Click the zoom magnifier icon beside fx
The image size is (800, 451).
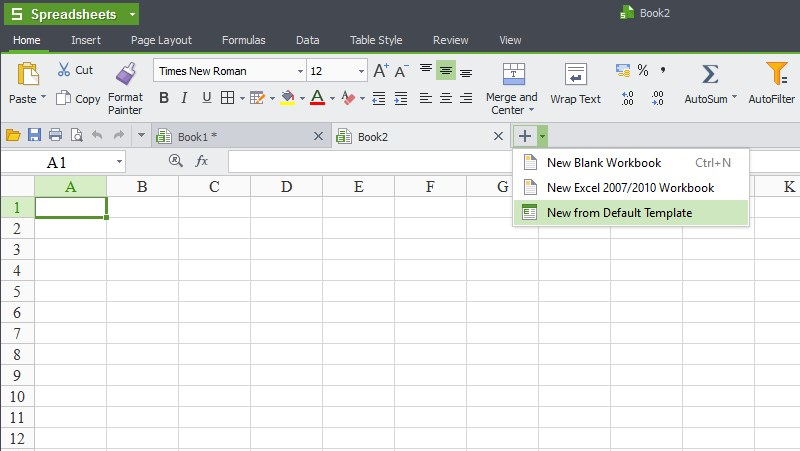click(x=176, y=161)
